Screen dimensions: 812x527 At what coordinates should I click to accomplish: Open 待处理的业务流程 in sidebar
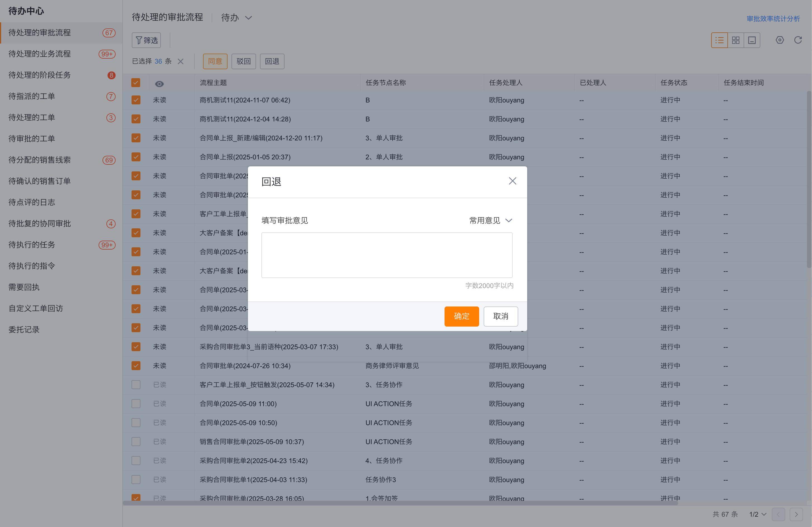40,54
